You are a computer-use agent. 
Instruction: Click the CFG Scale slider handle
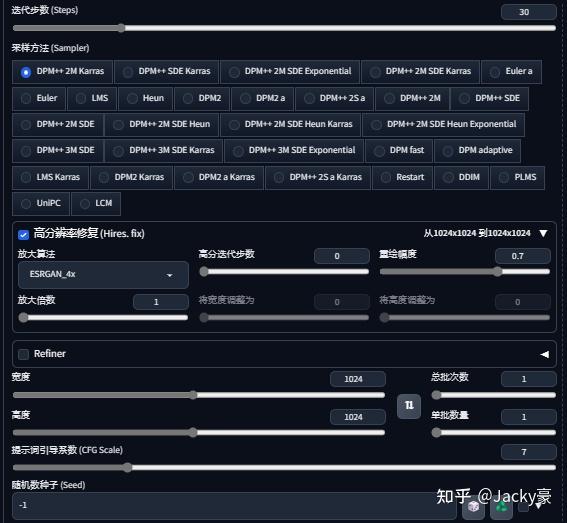point(127,468)
